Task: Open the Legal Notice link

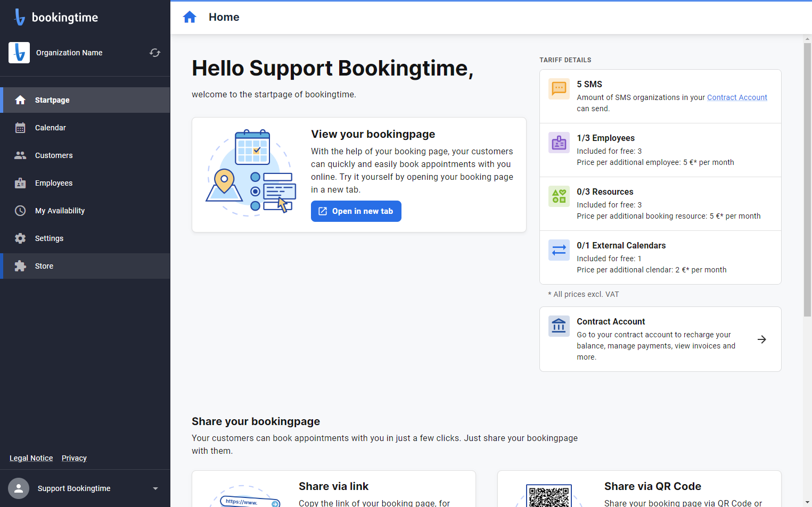Action: 31,458
